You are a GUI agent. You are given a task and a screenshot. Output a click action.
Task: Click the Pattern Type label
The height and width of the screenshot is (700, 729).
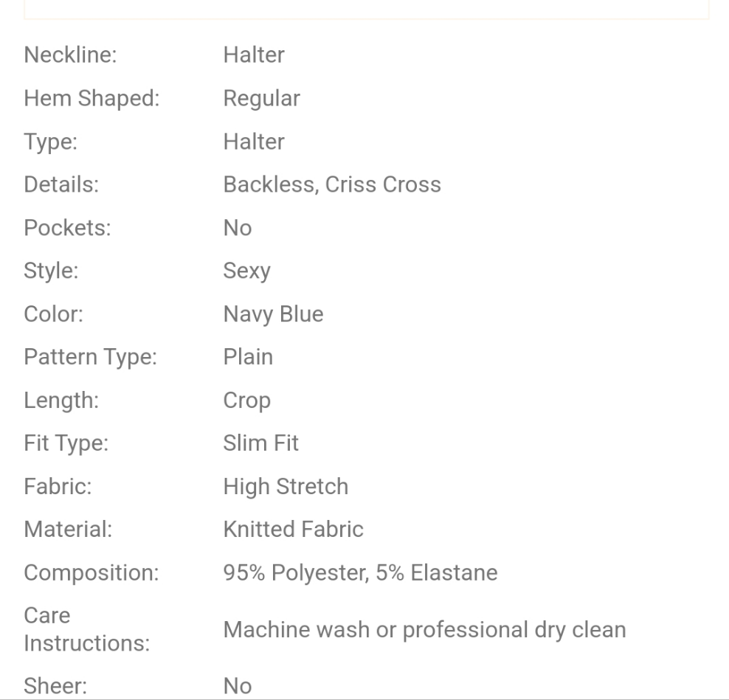click(x=91, y=357)
